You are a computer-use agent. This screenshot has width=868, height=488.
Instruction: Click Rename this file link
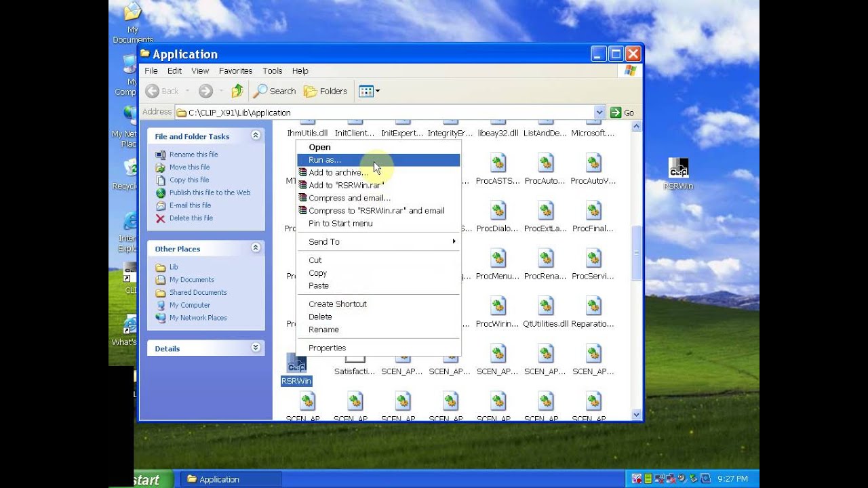193,155
